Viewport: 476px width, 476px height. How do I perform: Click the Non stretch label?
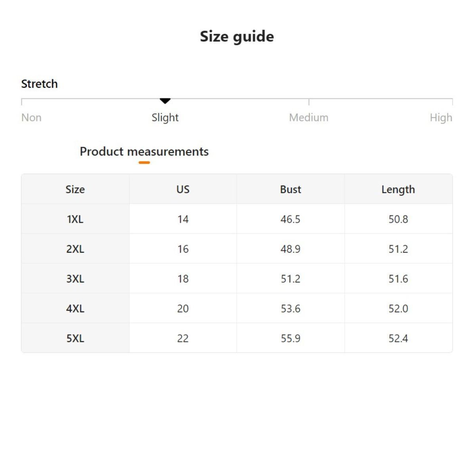[31, 117]
